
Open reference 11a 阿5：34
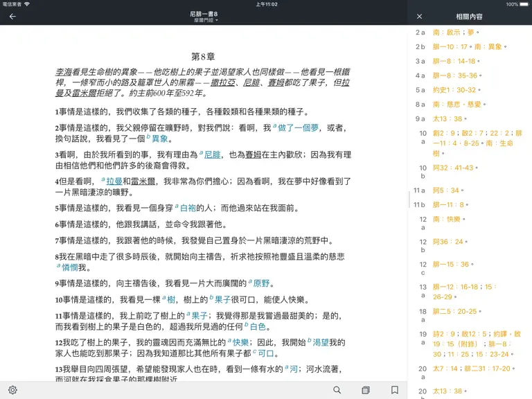pyautogui.click(x=448, y=190)
